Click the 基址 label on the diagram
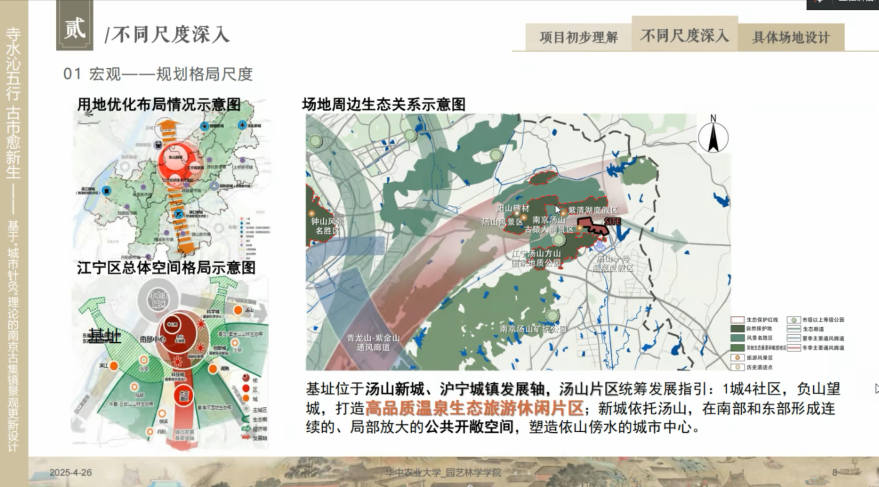Image resolution: width=879 pixels, height=487 pixels. 104,336
